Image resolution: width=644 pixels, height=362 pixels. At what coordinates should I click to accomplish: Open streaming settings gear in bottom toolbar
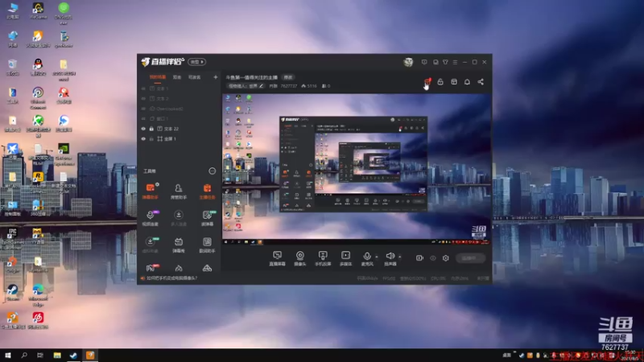click(446, 258)
